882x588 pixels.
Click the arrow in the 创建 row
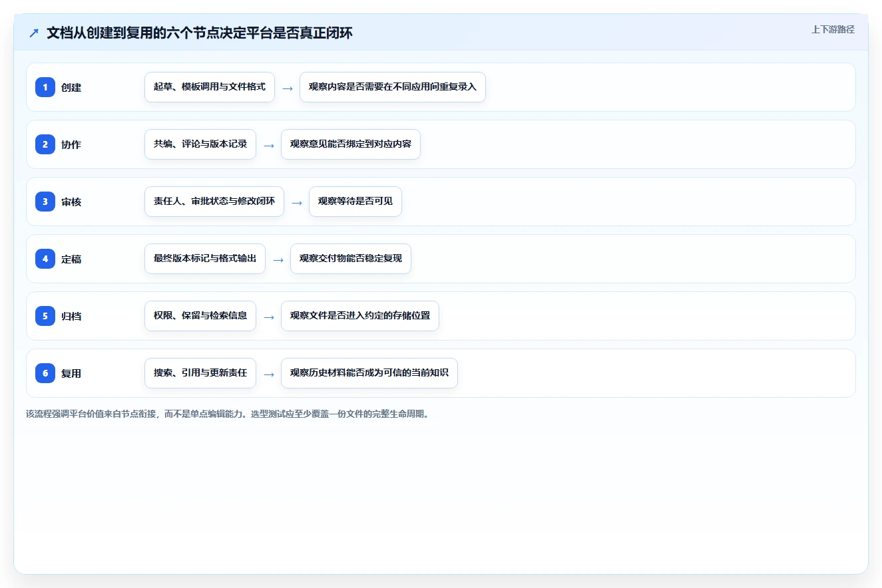point(288,88)
